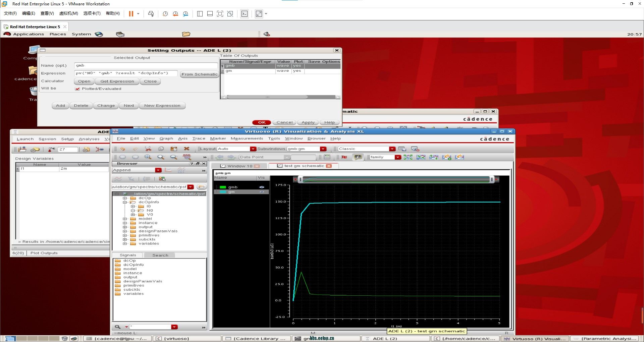Viewport: 644px width, 342px height.
Task: Open the Analyses menu in ADE L window
Action: pyautogui.click(x=89, y=139)
